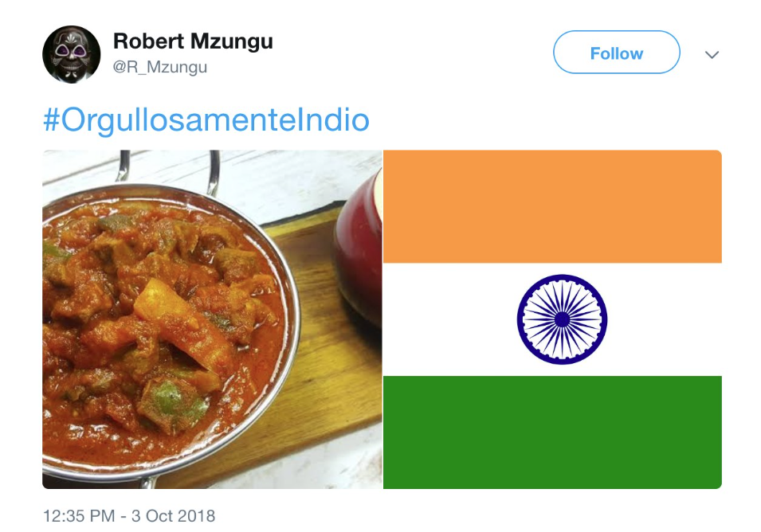Open the #OrgullosamenteIndio hashtag
The height and width of the screenshot is (532, 761).
206,119
